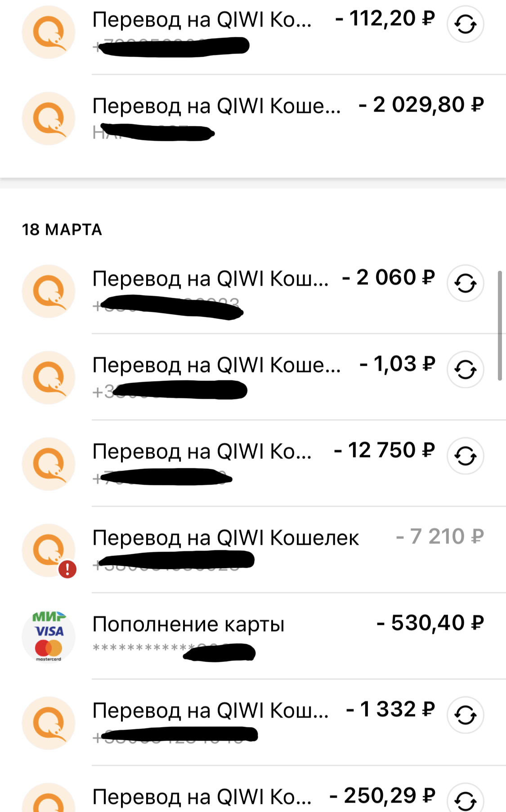Viewport: 506px width, 812px height.
Task: Tap QIWI logo with red error badge
Action: click(x=49, y=550)
